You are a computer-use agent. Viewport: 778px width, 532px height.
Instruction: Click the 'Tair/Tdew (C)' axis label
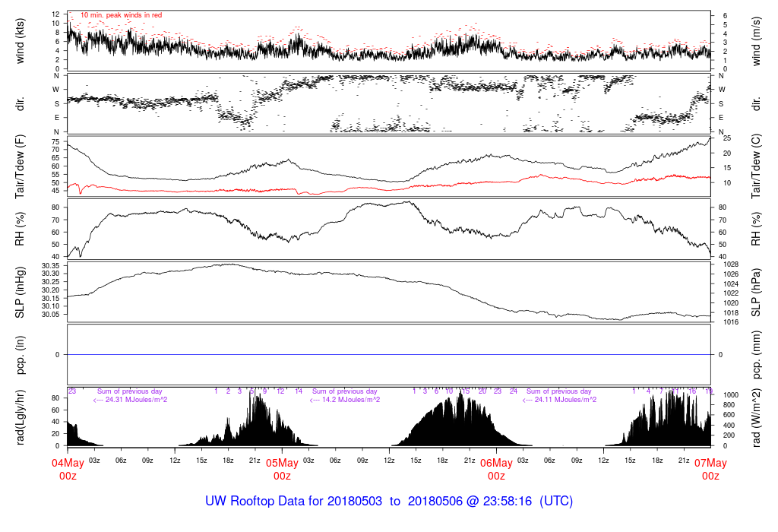pos(756,166)
